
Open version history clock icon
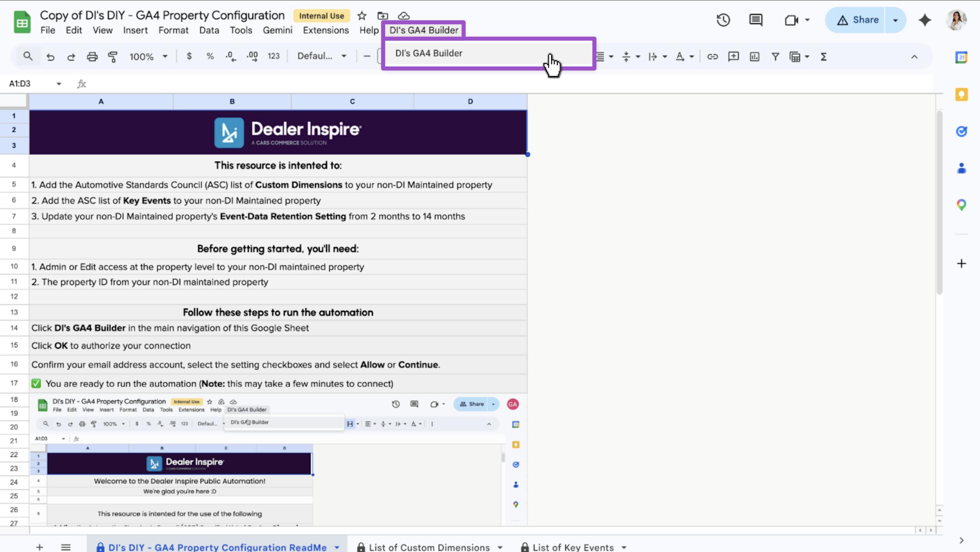point(723,20)
